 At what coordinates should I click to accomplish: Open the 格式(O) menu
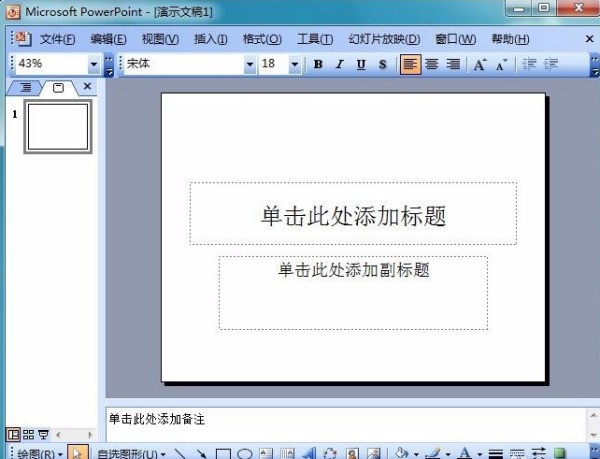(262, 39)
